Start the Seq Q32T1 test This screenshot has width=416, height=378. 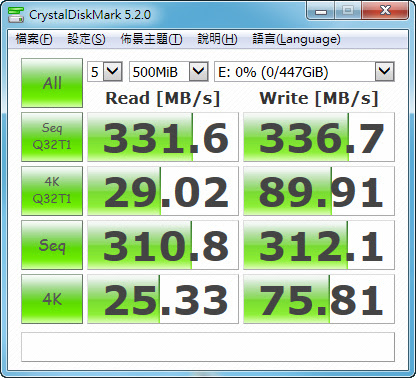pyautogui.click(x=52, y=137)
